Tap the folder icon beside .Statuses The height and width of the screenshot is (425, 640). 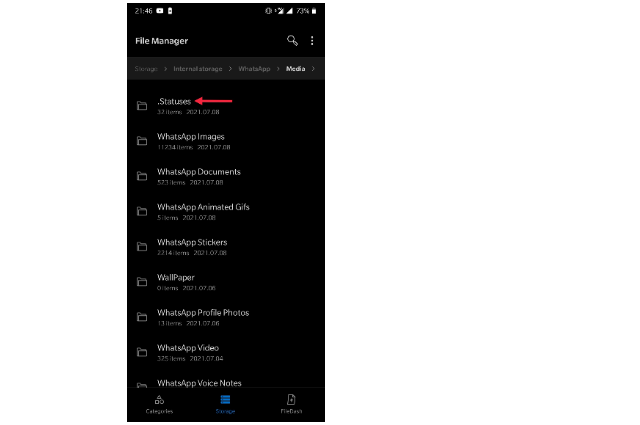(x=142, y=106)
